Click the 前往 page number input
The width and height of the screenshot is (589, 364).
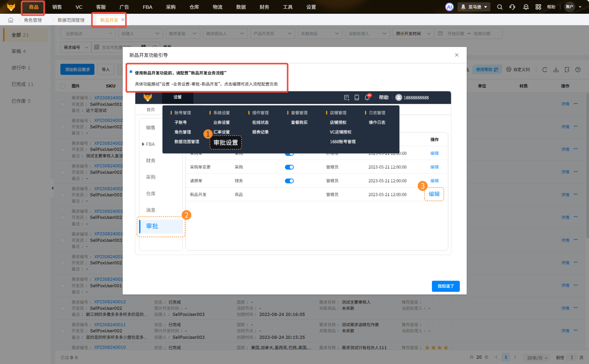pos(572,358)
